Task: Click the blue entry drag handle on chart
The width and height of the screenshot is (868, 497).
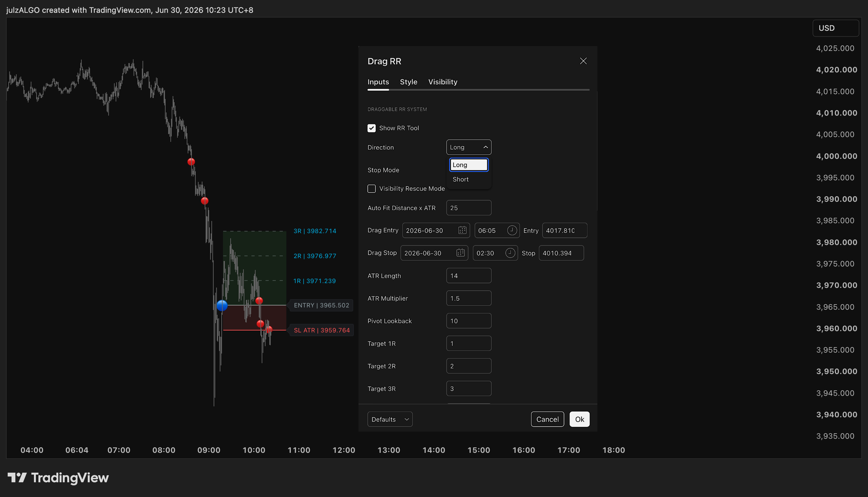Action: (222, 305)
